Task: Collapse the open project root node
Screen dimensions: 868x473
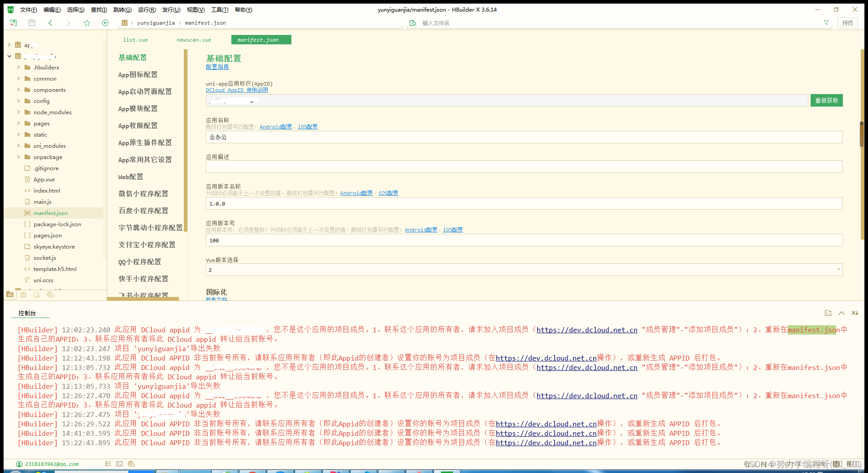Action: (x=9, y=56)
